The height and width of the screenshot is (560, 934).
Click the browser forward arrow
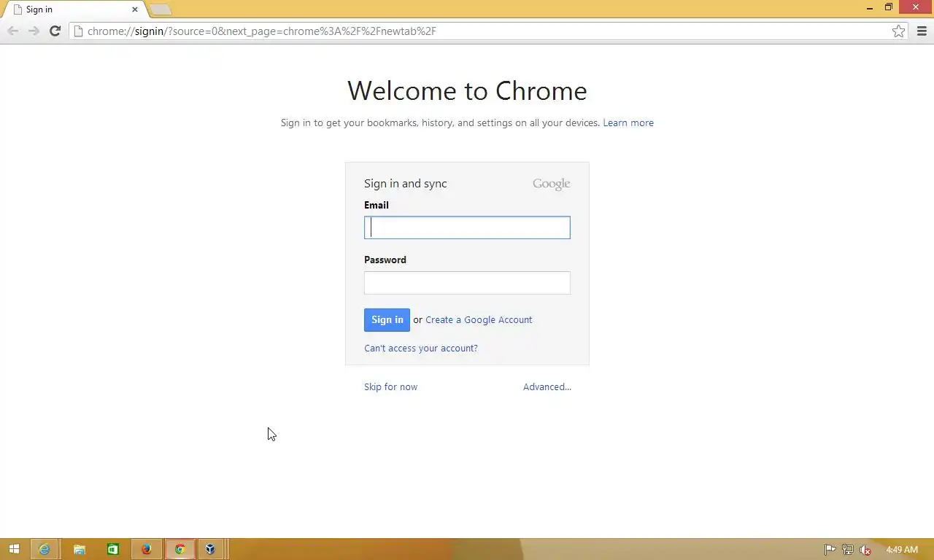click(x=34, y=31)
